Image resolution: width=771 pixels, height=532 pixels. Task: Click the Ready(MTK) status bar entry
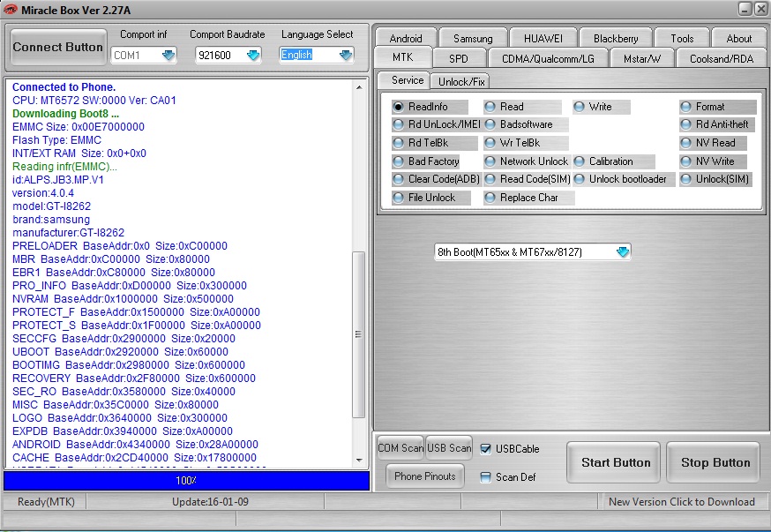point(46,501)
